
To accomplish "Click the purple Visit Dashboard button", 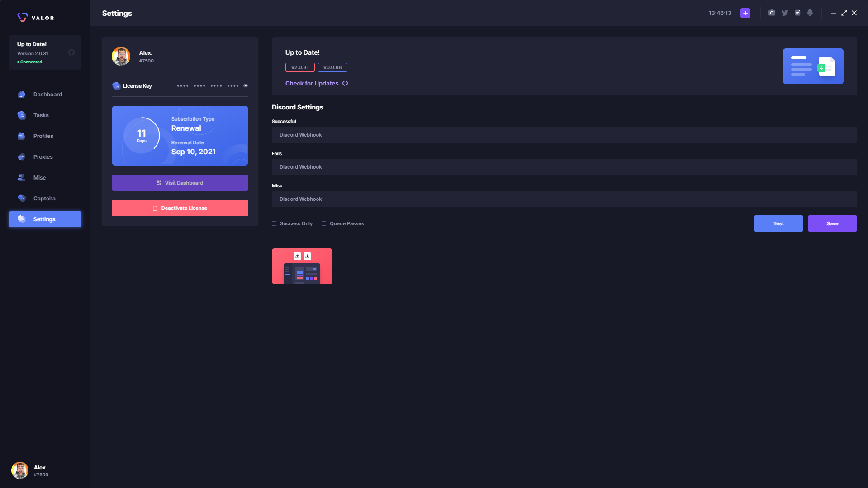I will [x=180, y=183].
